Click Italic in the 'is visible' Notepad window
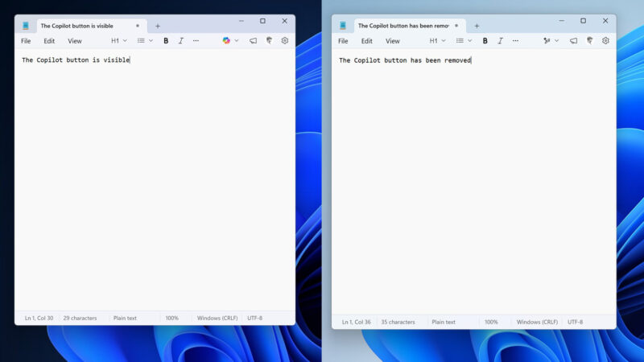Viewport: 644px width, 362px height. pyautogui.click(x=181, y=41)
